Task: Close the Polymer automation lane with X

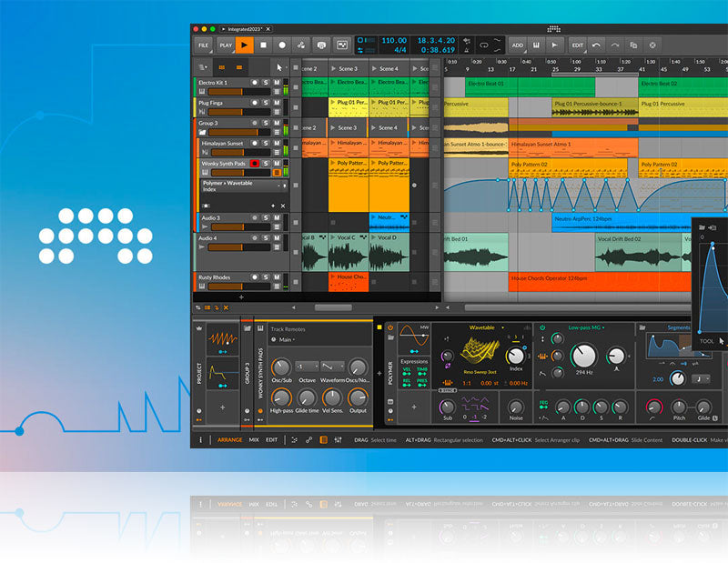Action: (283, 206)
